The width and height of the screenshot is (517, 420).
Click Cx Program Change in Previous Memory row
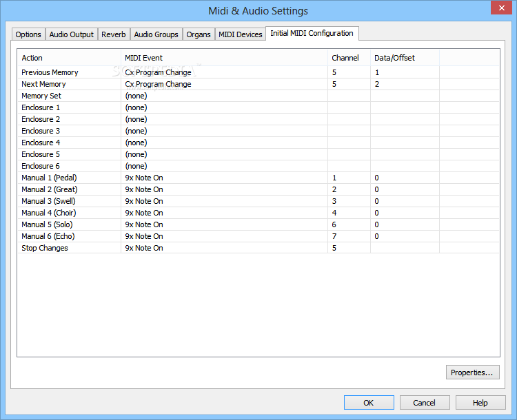158,72
